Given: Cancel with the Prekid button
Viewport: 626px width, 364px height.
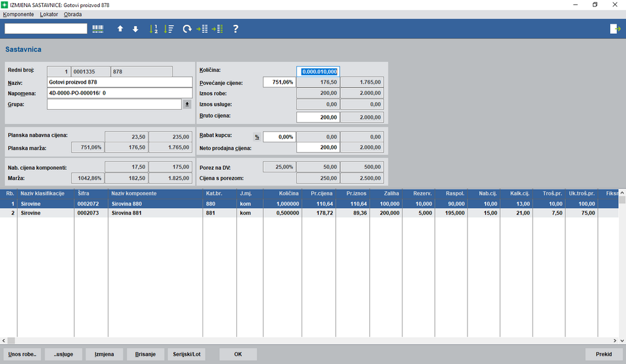Looking at the screenshot, I should point(604,354).
